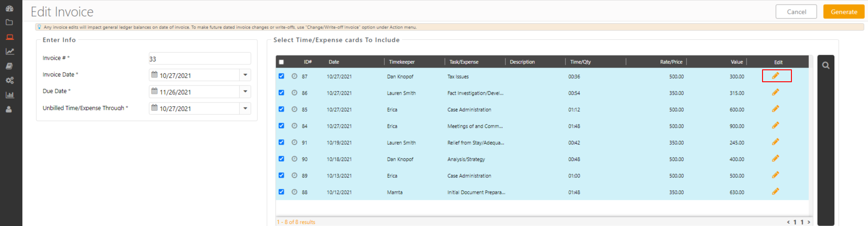Expand the Due Date dropdown arrow
Viewport: 868px width, 226px height.
245,91
